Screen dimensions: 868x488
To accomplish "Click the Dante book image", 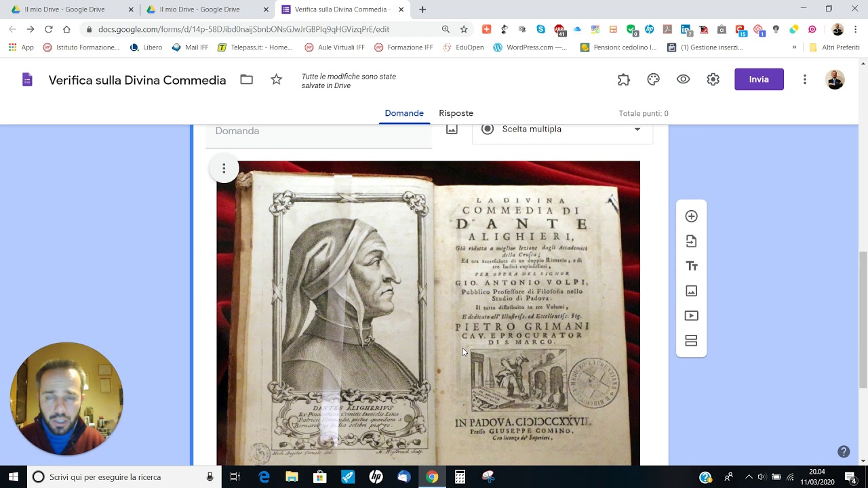I will point(428,313).
